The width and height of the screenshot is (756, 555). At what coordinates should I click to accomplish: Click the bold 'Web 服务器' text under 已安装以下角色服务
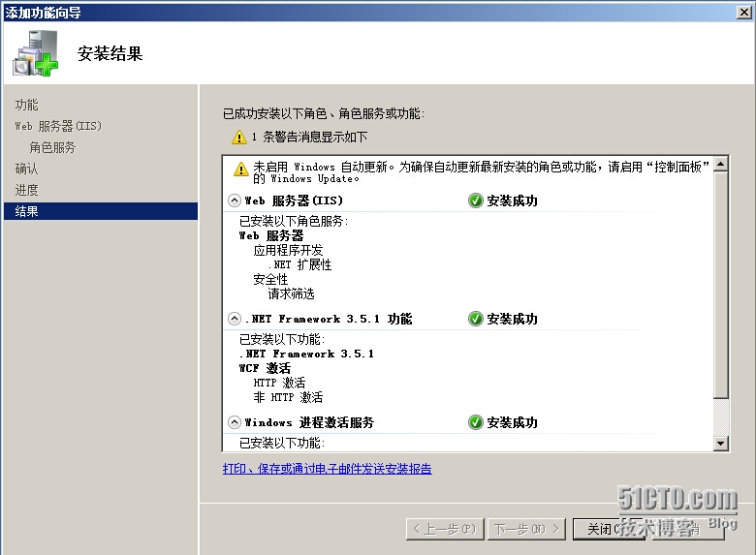coord(271,235)
